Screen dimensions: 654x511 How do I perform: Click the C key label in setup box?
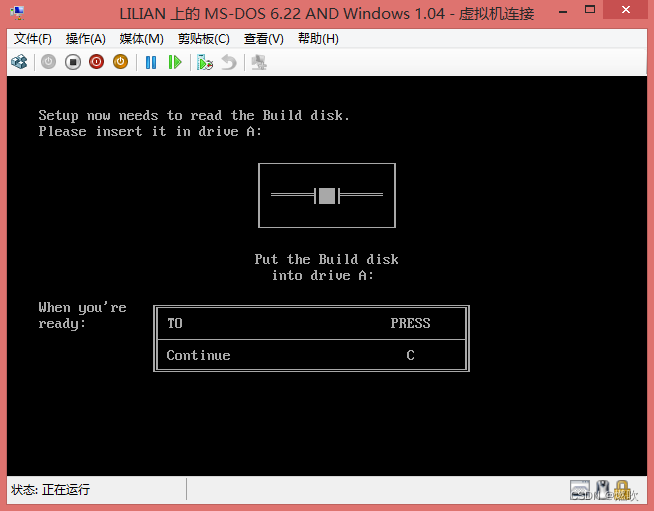(x=410, y=355)
